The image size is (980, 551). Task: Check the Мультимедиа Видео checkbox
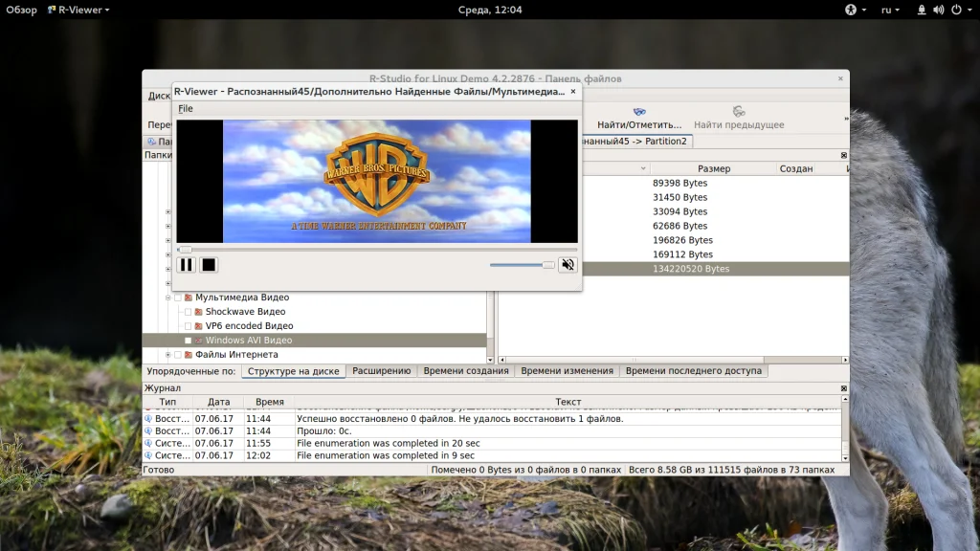pos(178,298)
